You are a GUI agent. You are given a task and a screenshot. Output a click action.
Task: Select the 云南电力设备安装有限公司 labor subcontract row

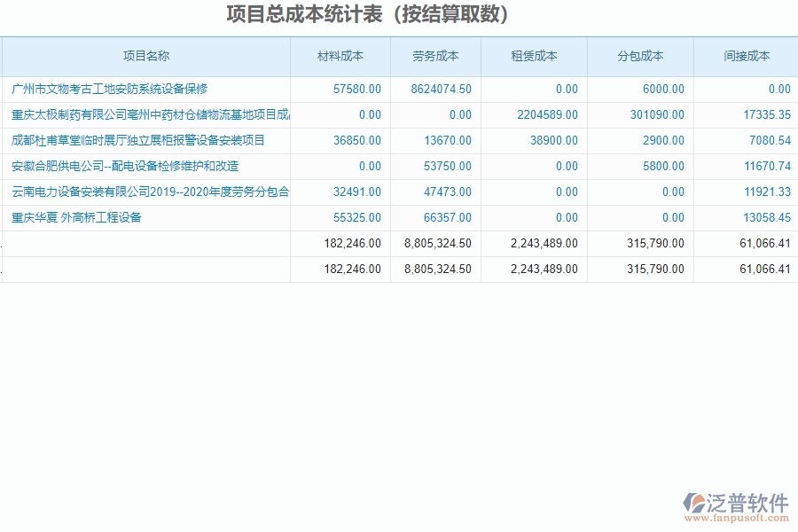pyautogui.click(x=146, y=192)
